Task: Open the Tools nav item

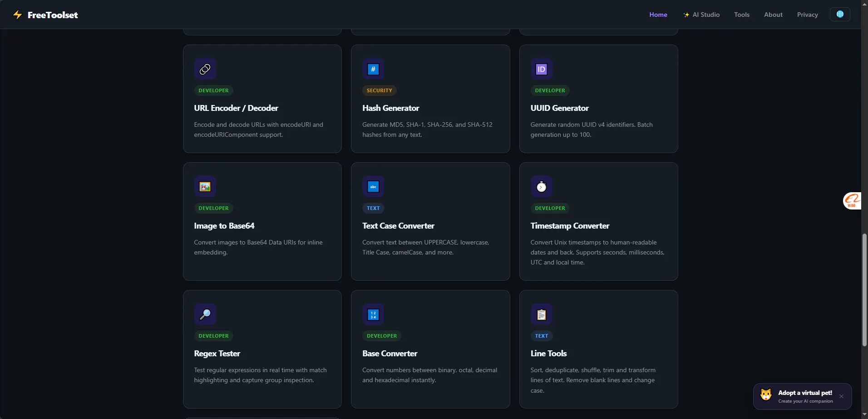Action: click(742, 15)
